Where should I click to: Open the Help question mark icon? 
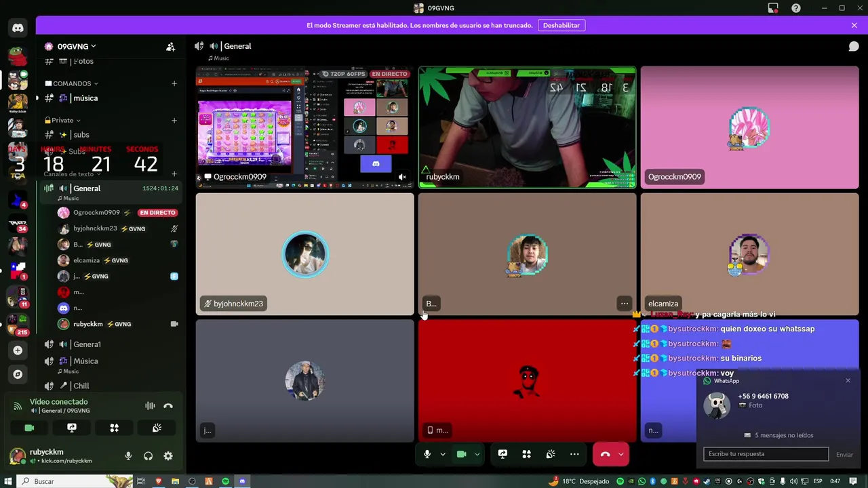pyautogui.click(x=796, y=8)
